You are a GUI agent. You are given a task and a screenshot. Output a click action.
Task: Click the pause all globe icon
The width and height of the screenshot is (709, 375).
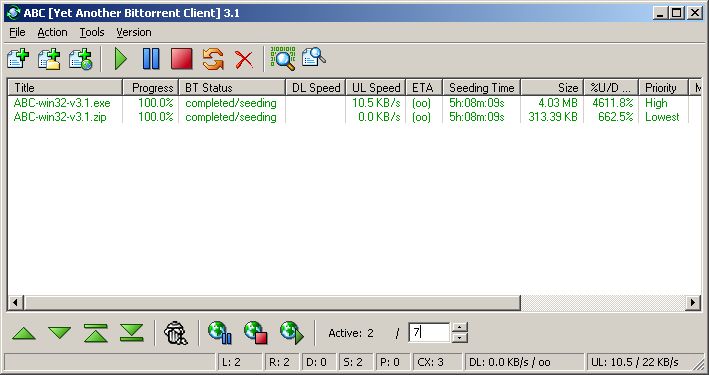[x=220, y=333]
